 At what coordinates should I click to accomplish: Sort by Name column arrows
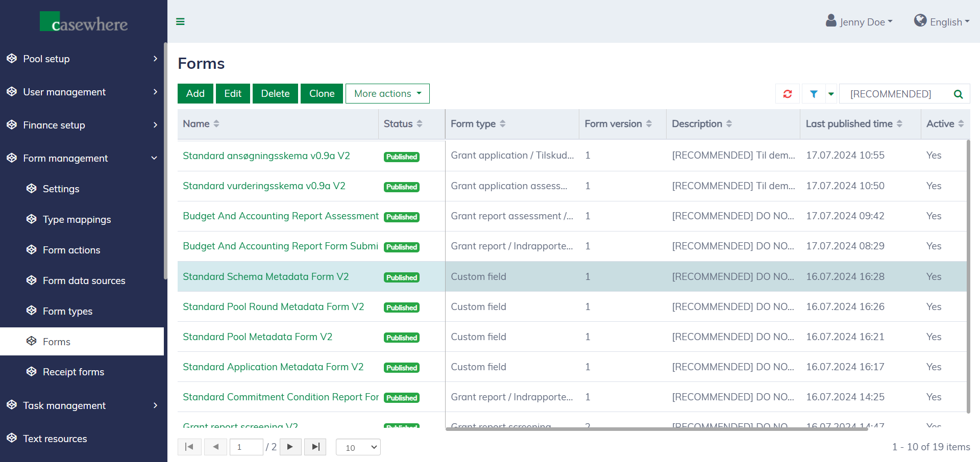(x=216, y=124)
